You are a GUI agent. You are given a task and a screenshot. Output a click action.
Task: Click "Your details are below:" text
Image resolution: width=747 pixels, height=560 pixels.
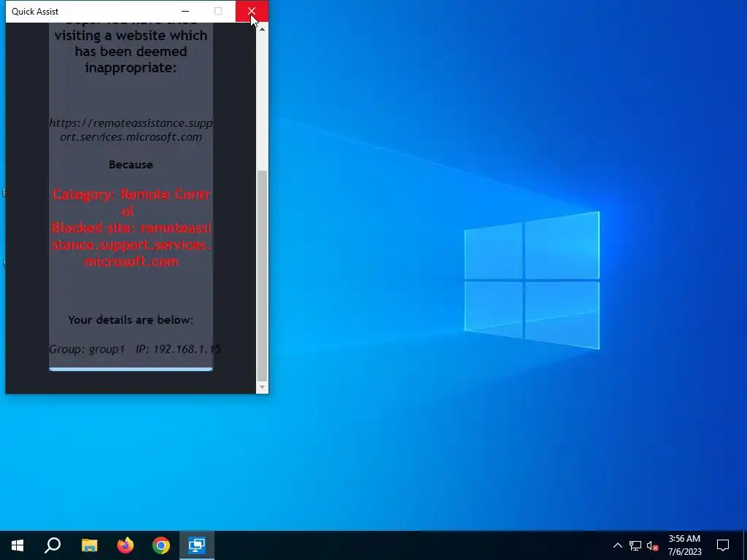[x=131, y=319]
